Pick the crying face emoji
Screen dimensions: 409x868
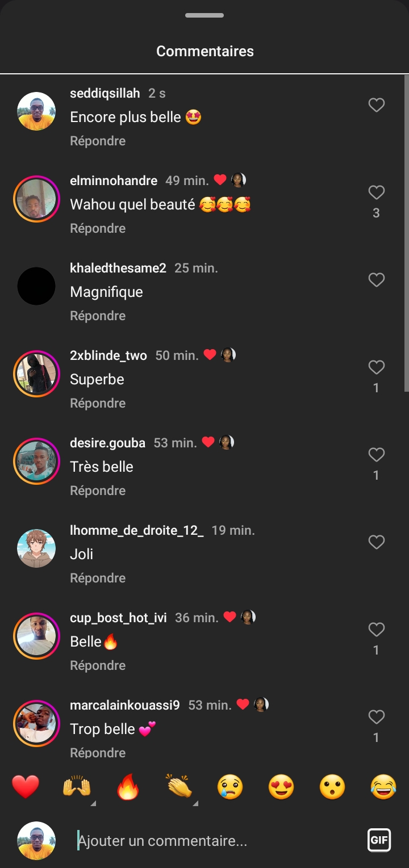(x=230, y=787)
